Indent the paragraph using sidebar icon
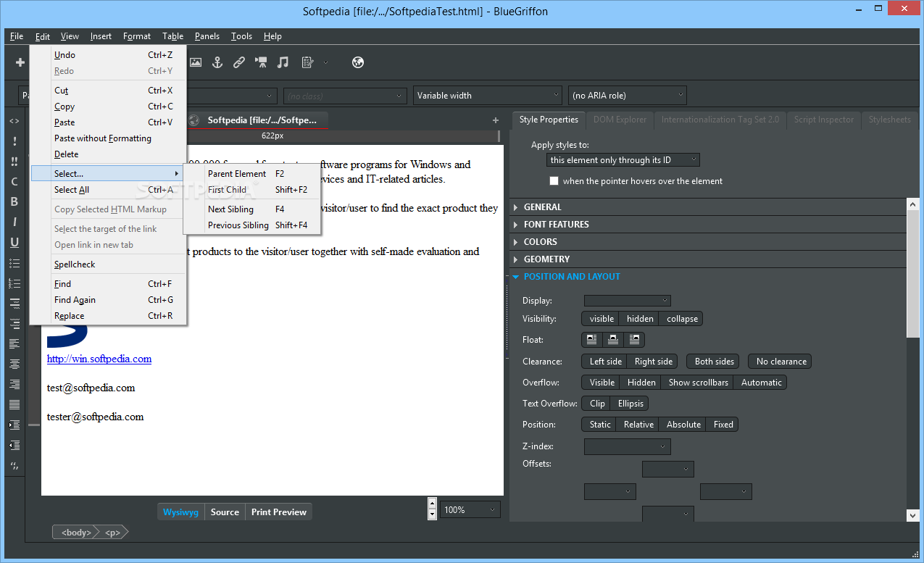The height and width of the screenshot is (563, 924). pos(14,425)
